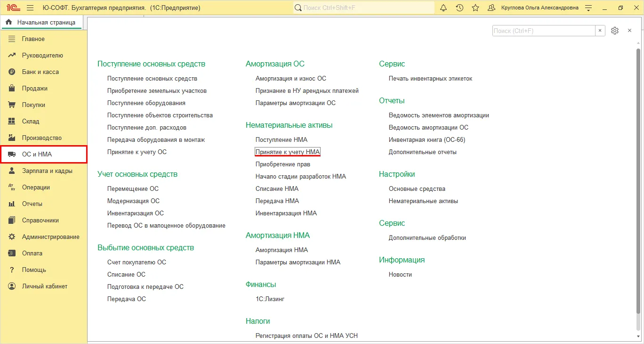This screenshot has height=344, width=644.
Task: Open Основные средства settings
Action: click(x=417, y=189)
